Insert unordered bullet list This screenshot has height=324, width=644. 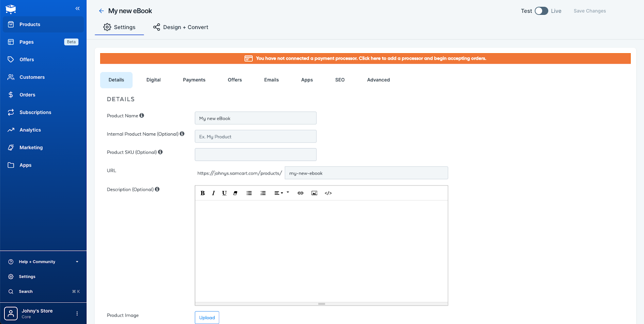coord(249,193)
